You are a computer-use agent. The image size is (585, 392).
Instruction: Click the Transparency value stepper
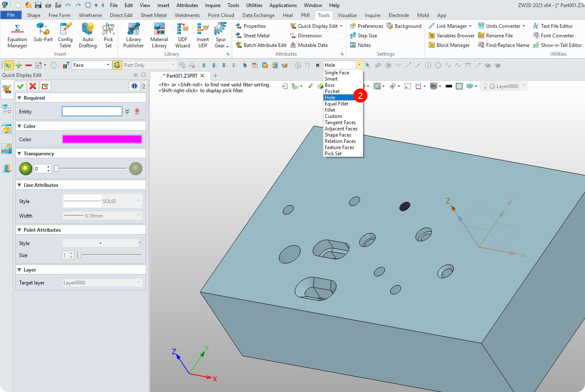pos(49,169)
